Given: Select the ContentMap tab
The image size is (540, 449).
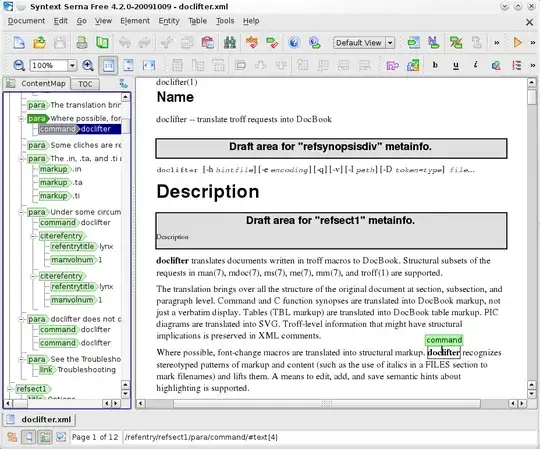Looking at the screenshot, I should (x=36, y=83).
